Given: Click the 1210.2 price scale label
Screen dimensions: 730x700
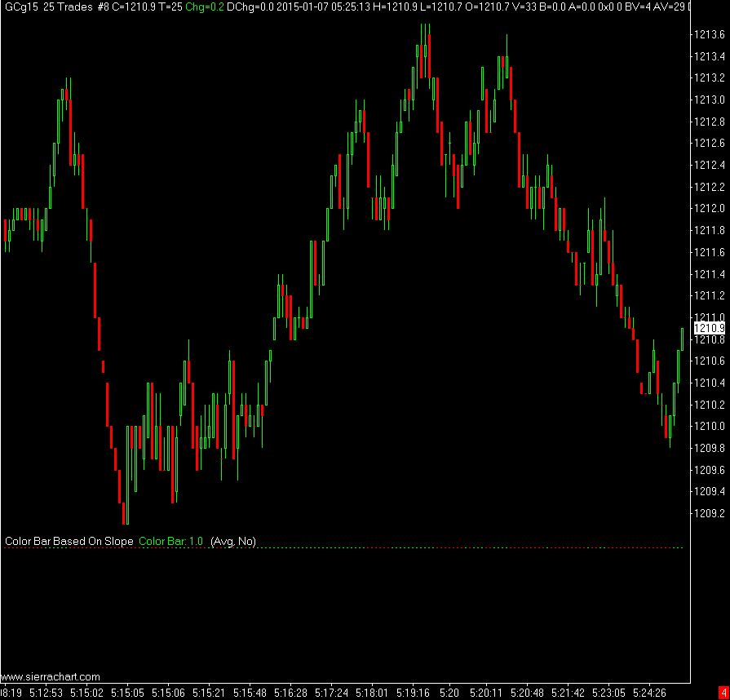Looking at the screenshot, I should pyautogui.click(x=710, y=405).
